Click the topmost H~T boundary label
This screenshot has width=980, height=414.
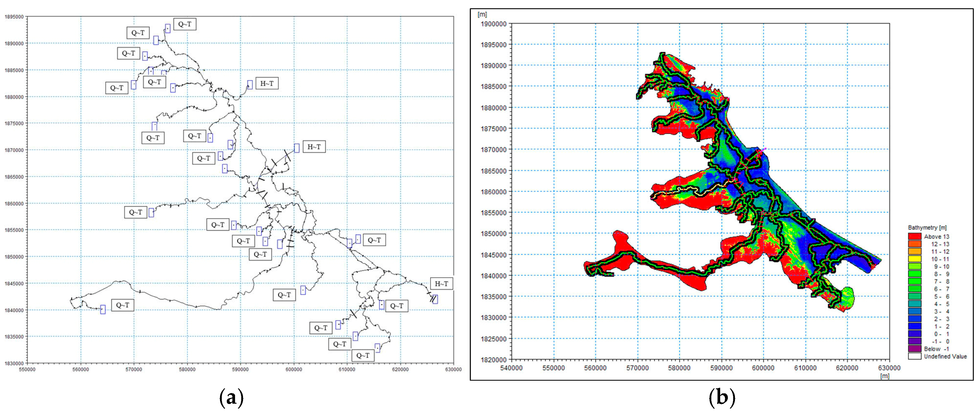click(x=267, y=83)
